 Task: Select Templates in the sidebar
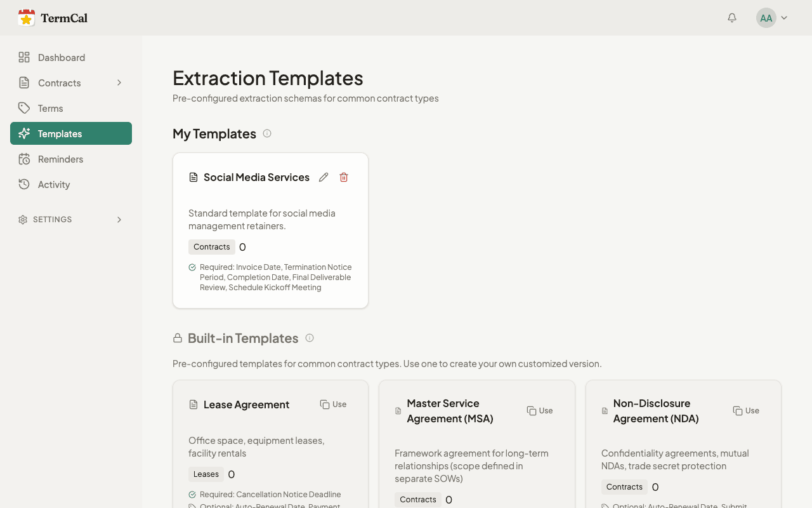[60, 133]
